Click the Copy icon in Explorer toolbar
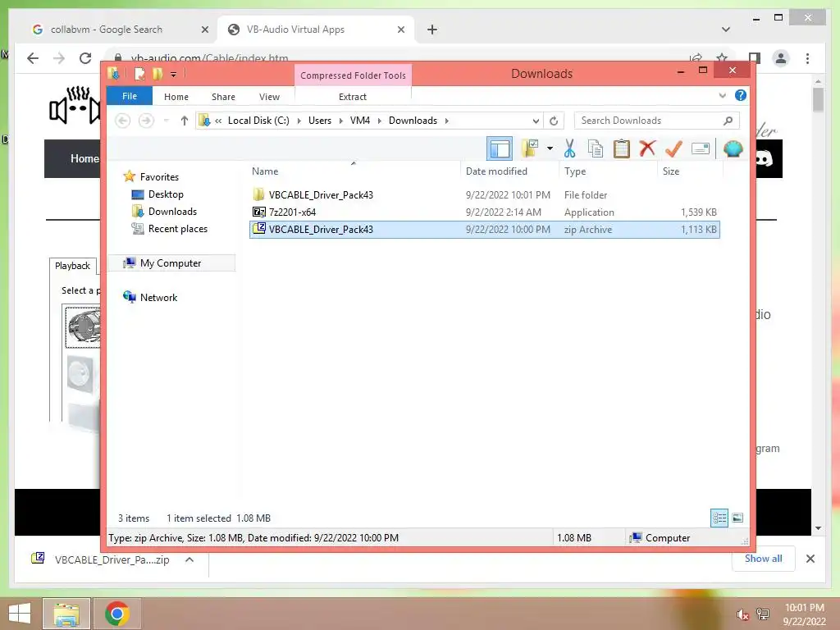Viewport: 840px width, 630px height. [596, 148]
